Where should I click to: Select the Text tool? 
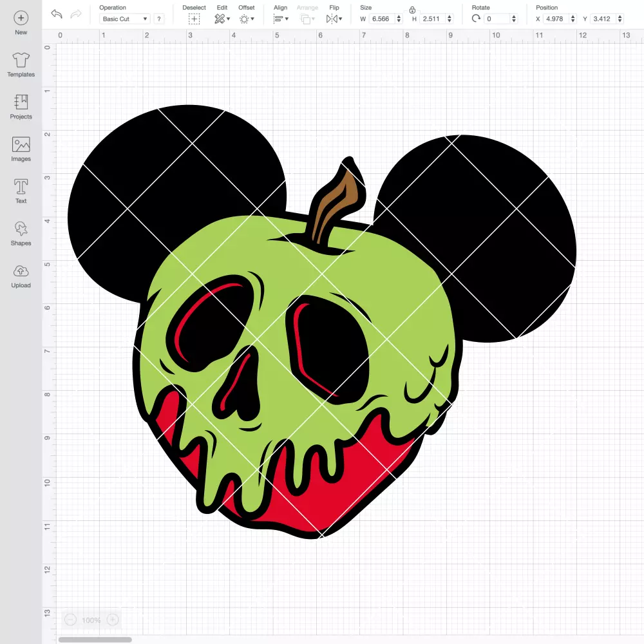[21, 191]
